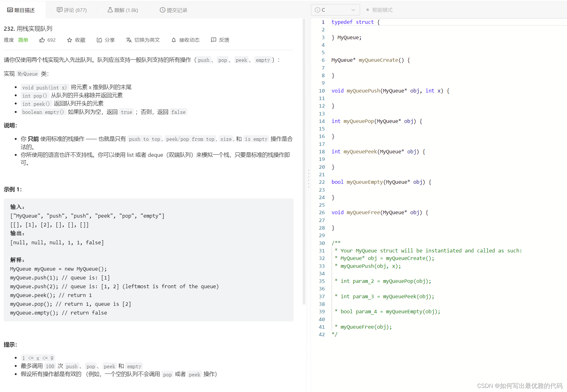The width and height of the screenshot is (567, 392).
Task: Open the 题目描述 tab
Action: click(x=21, y=10)
